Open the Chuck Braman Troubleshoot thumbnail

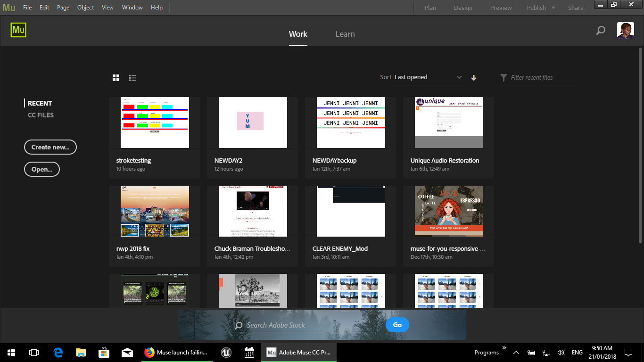point(253,211)
